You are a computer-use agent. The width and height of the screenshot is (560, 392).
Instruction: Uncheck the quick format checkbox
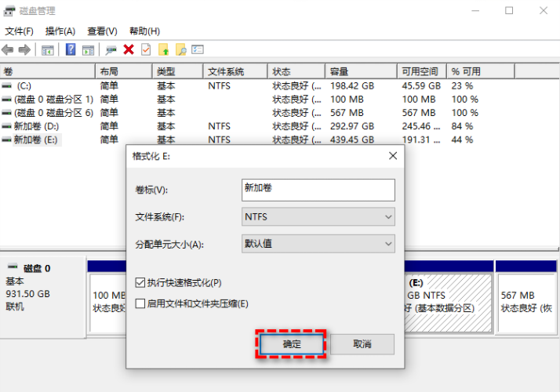point(140,282)
